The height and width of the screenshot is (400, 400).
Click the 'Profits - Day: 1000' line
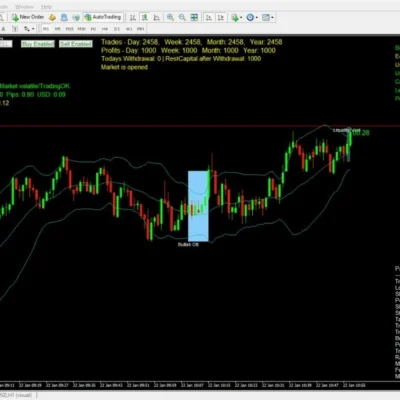tap(188, 50)
